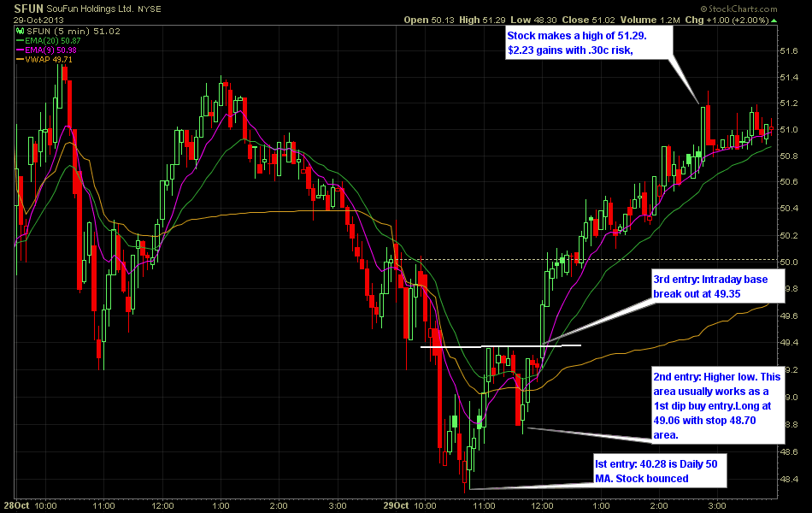Click the 50.8 price axis label

(789, 156)
